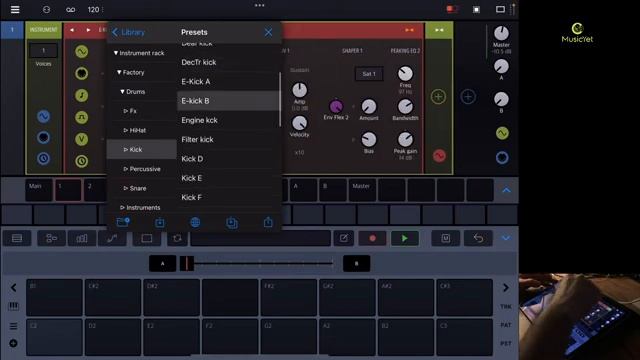Select track slot 1
The height and width of the screenshot is (360, 640).
coord(68,190)
